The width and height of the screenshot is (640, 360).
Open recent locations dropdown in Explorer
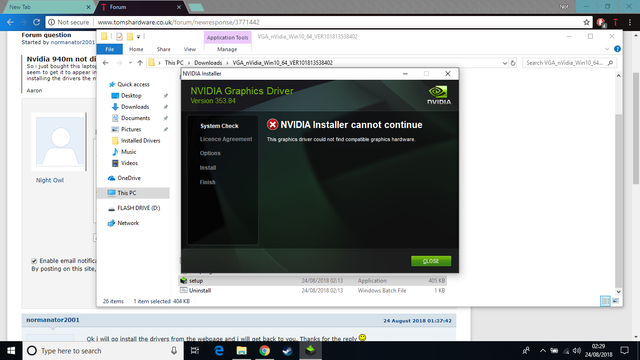[130, 63]
